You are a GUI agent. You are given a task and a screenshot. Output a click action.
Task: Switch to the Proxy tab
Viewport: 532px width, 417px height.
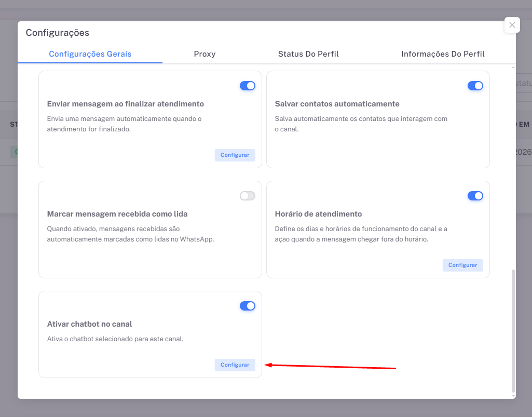(204, 54)
